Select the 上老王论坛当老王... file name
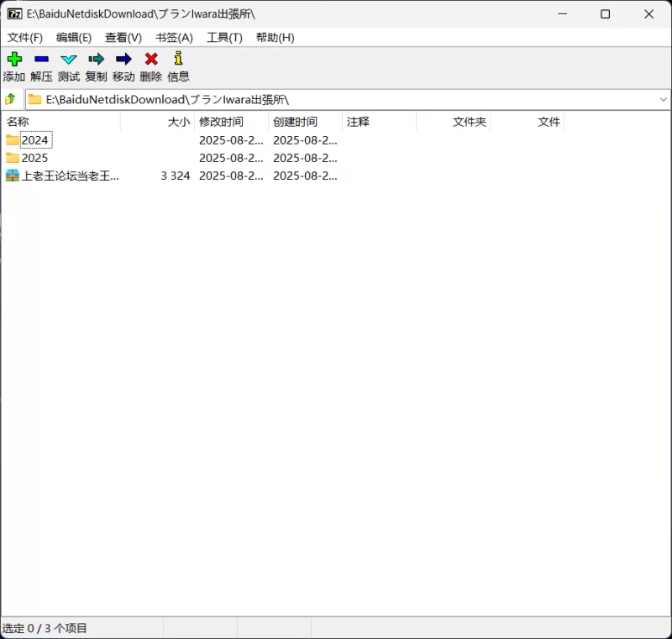The image size is (672, 639). pyautogui.click(x=71, y=175)
